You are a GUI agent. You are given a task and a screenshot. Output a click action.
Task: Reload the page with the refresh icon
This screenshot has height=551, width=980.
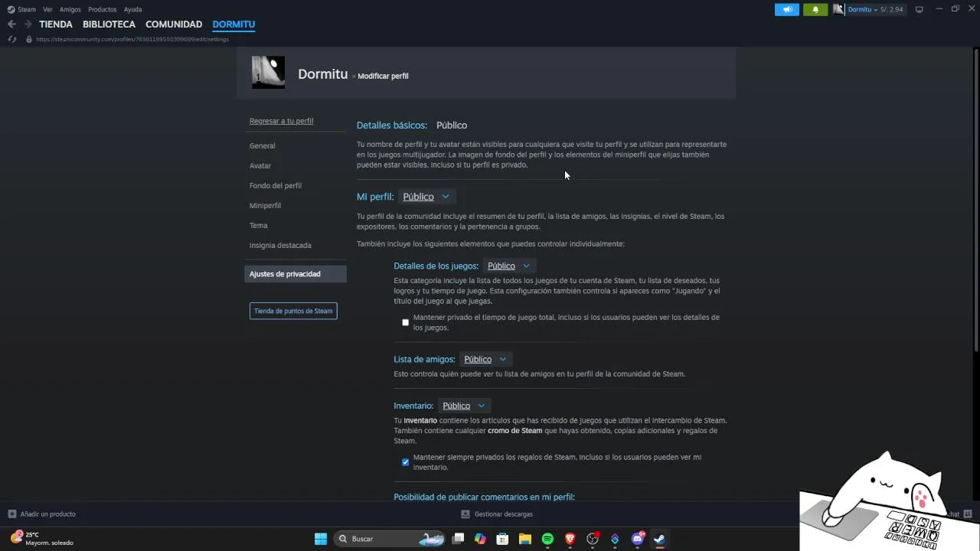(x=11, y=39)
